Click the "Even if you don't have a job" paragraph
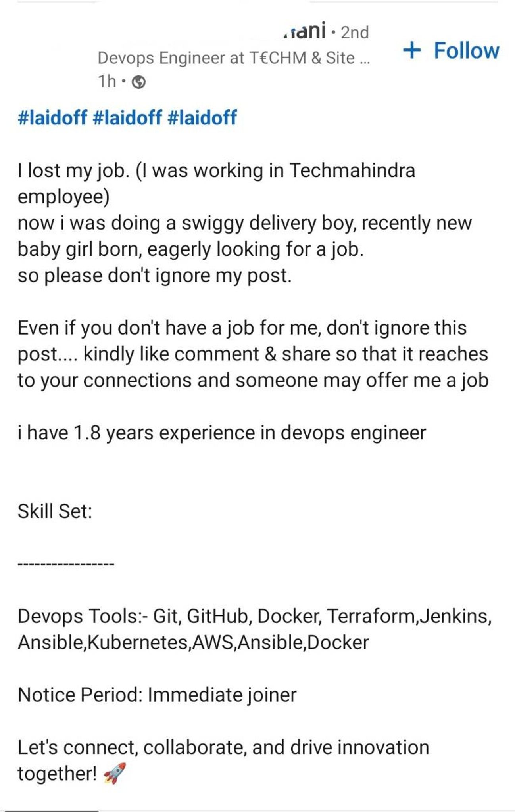This screenshot has width=515, height=812. 252,354
